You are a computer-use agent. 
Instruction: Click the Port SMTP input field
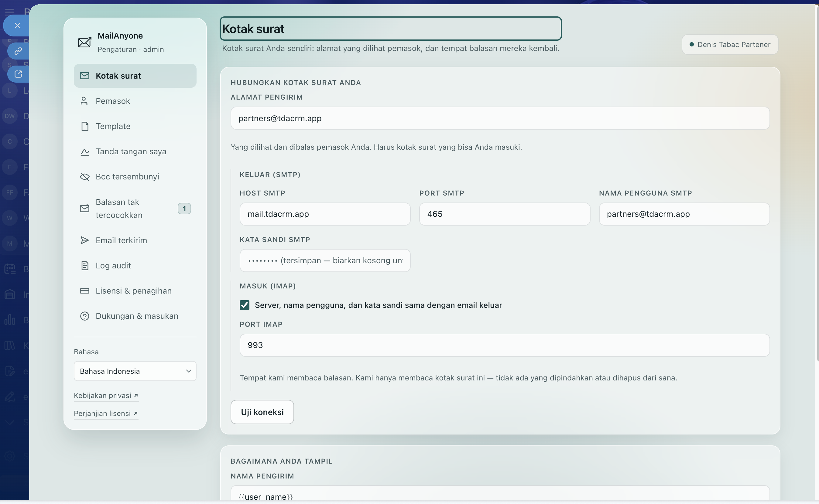point(505,214)
